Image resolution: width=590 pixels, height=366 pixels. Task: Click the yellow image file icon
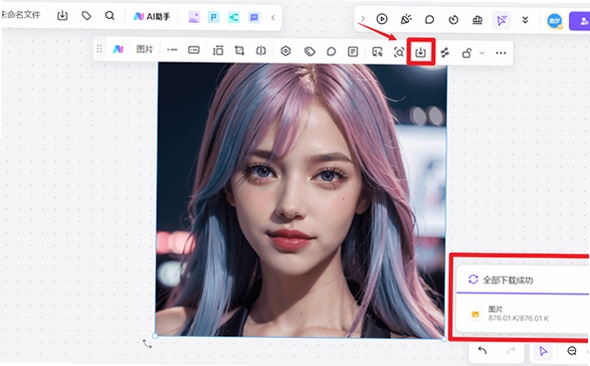tap(475, 314)
